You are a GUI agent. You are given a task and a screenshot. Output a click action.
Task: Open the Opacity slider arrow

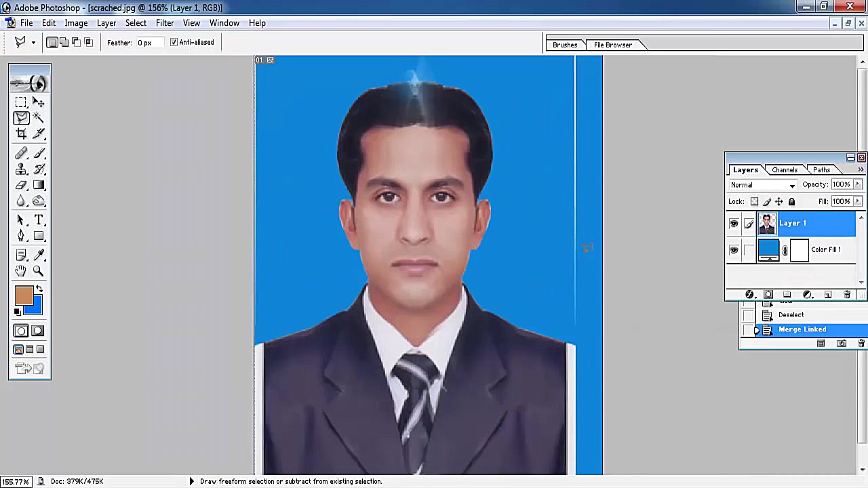[858, 184]
